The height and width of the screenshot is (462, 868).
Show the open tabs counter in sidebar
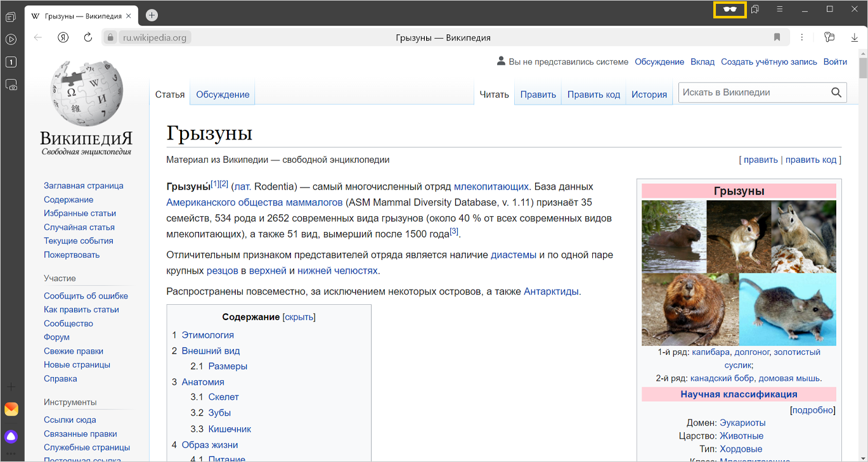tap(11, 62)
